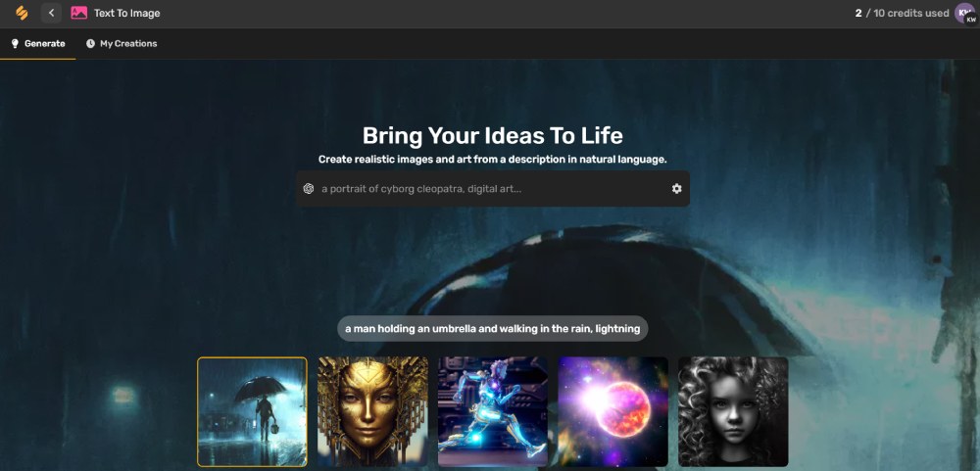Viewport: 980px width, 471px height.
Task: Select the glowing planet nebula thumbnail
Action: point(613,411)
